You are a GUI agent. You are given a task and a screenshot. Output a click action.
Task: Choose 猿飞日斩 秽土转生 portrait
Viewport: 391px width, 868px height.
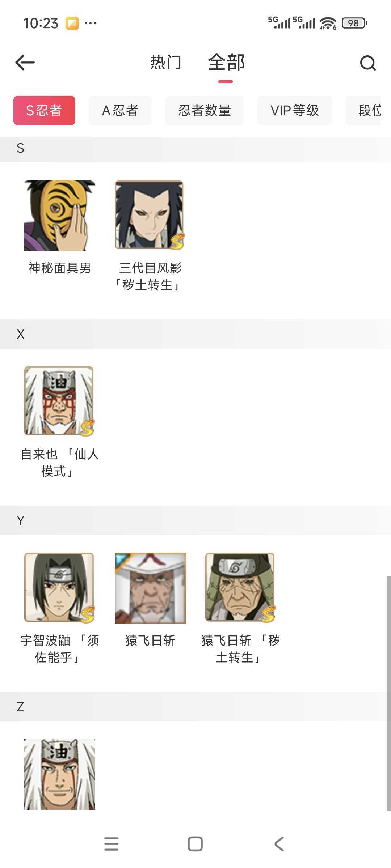[x=240, y=588]
